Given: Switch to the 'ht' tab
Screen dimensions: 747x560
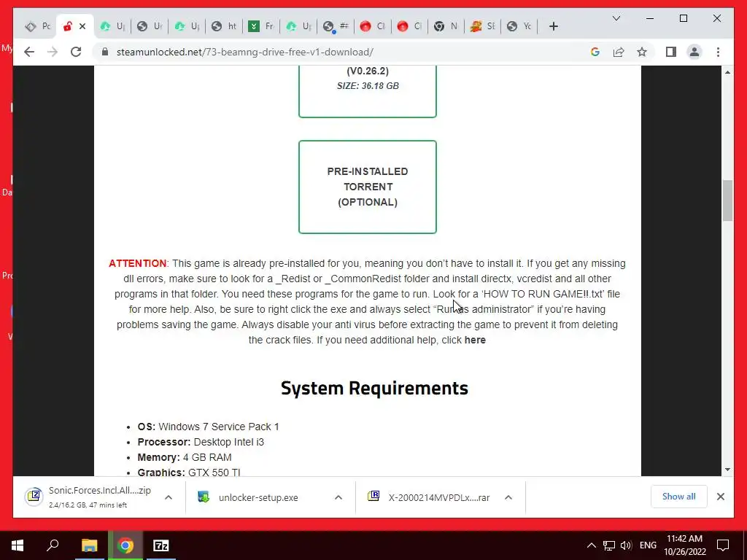Looking at the screenshot, I should pyautogui.click(x=224, y=27).
